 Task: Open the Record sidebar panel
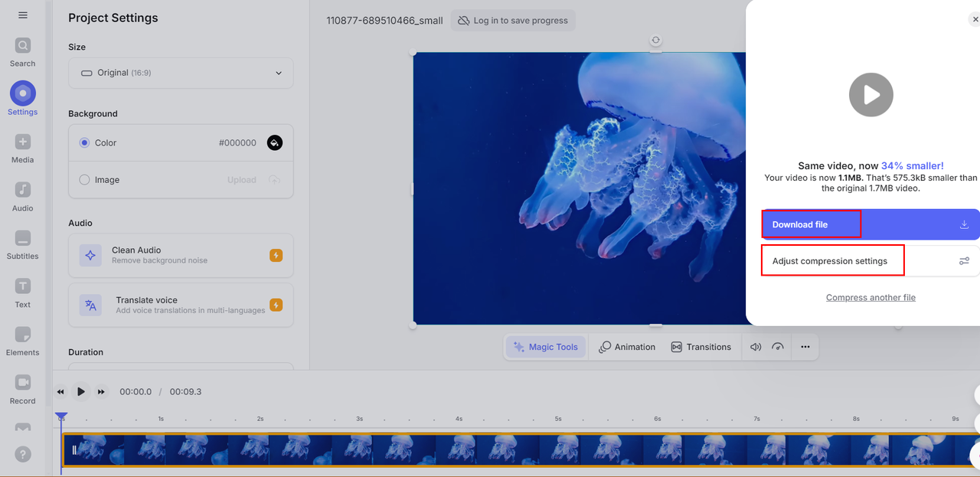click(x=22, y=389)
